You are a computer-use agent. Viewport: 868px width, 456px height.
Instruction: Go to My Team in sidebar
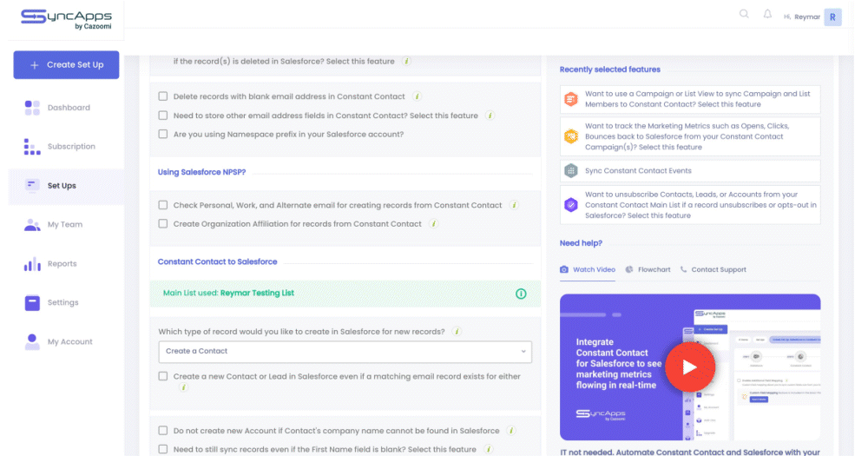coord(65,224)
